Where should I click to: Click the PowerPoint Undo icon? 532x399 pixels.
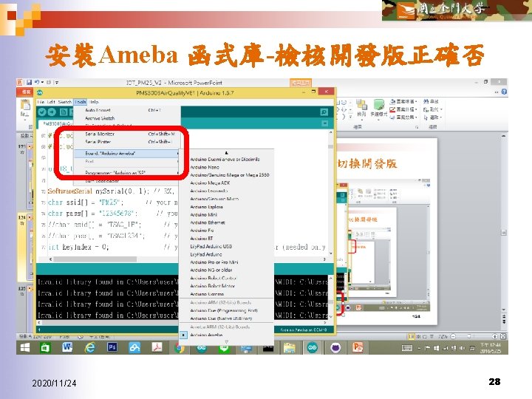tap(37, 83)
